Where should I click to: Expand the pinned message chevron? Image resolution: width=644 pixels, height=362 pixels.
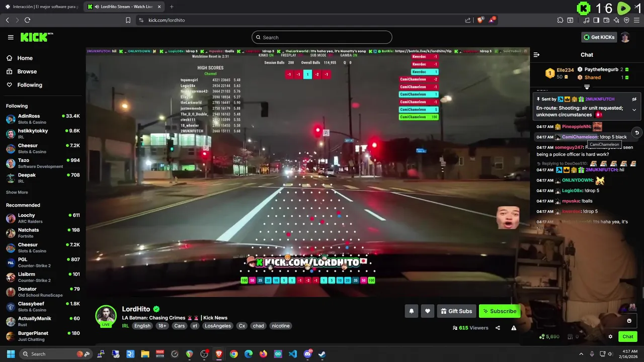pos(634,110)
